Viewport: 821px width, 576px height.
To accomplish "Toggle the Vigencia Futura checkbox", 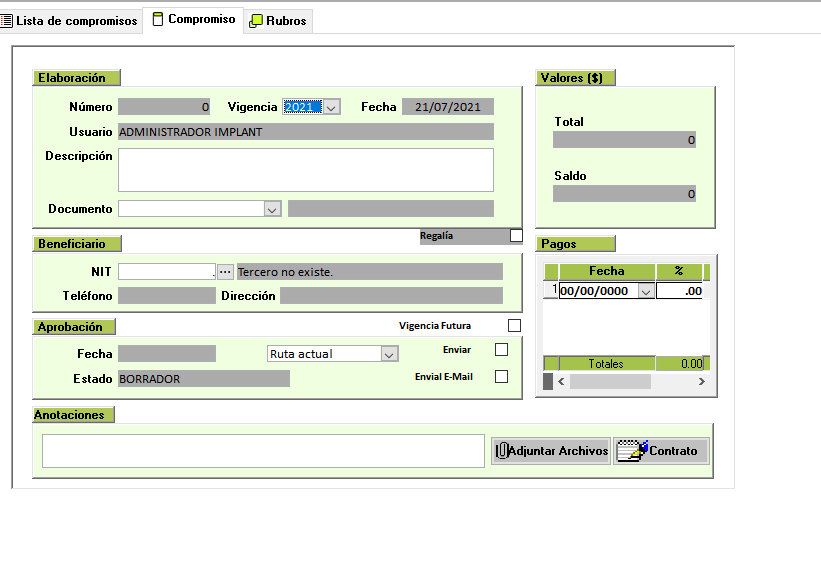I will pyautogui.click(x=514, y=326).
